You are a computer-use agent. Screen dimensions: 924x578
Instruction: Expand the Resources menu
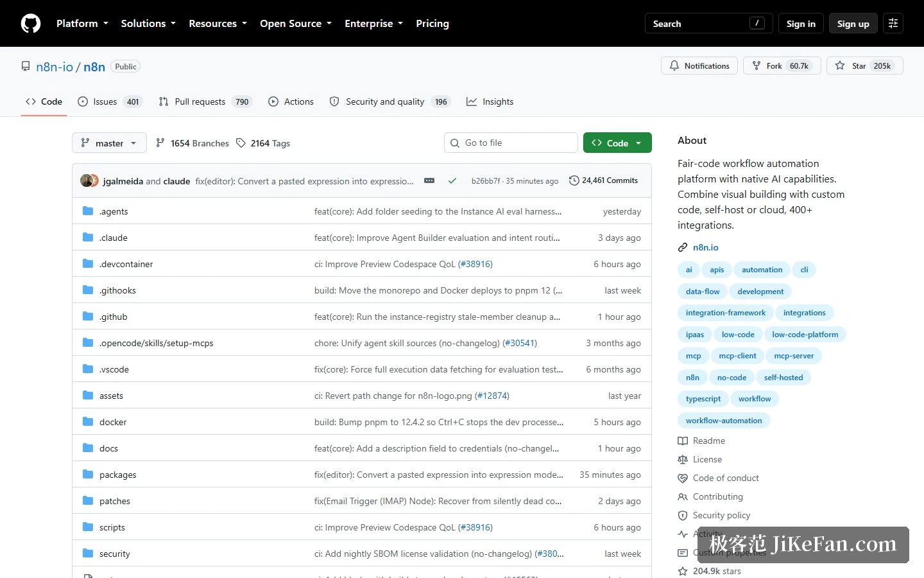point(218,23)
